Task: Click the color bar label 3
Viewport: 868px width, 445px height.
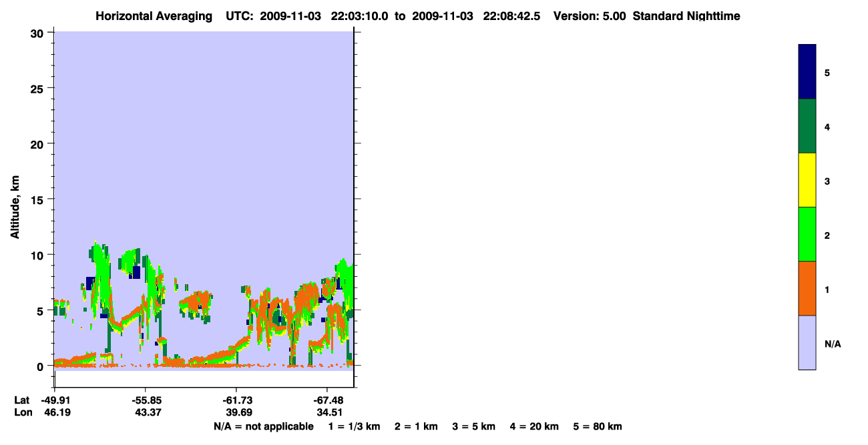Action: click(x=827, y=180)
